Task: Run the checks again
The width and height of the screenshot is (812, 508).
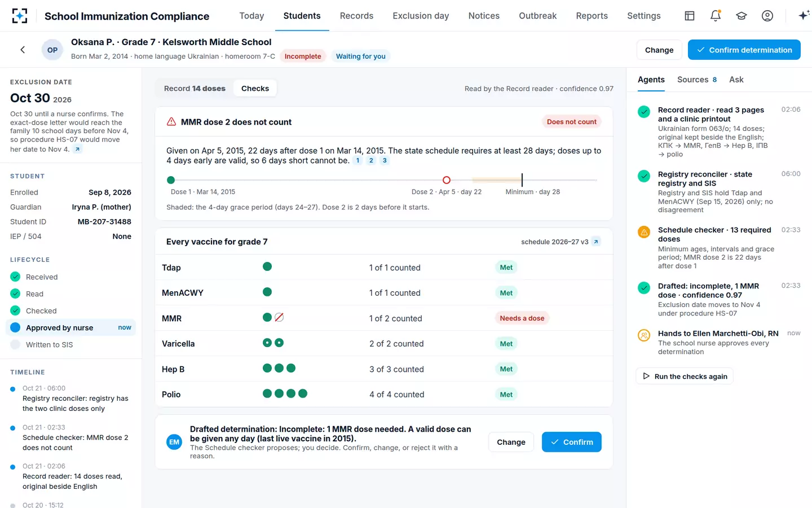Action: click(685, 376)
